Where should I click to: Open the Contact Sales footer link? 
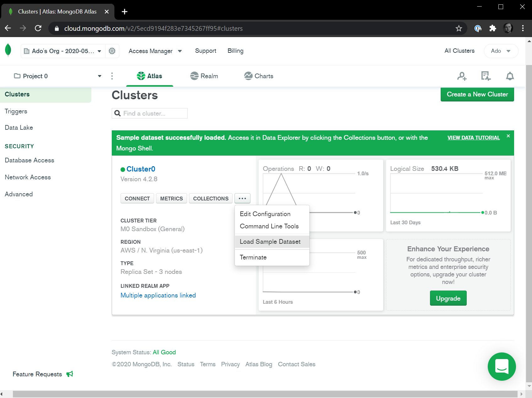(x=297, y=364)
